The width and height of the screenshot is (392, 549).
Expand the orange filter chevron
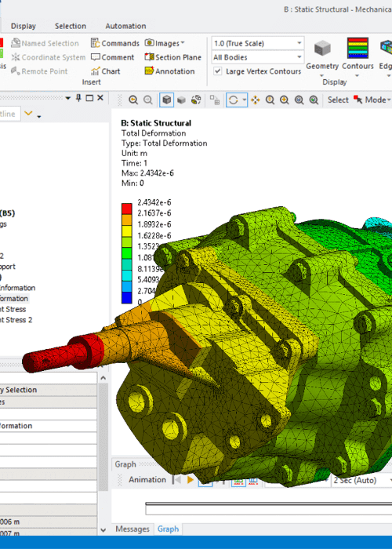28,114
